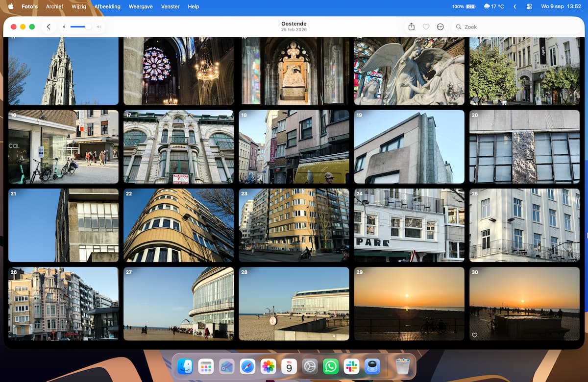Screen dimensions: 588x382
Task: Open Calendar from the Dock
Action: click(x=289, y=366)
